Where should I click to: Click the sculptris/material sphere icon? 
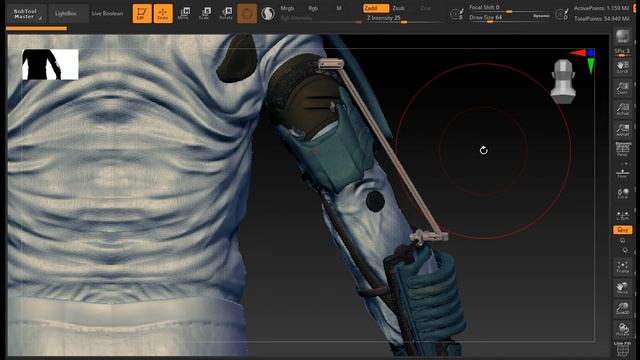pyautogui.click(x=268, y=14)
